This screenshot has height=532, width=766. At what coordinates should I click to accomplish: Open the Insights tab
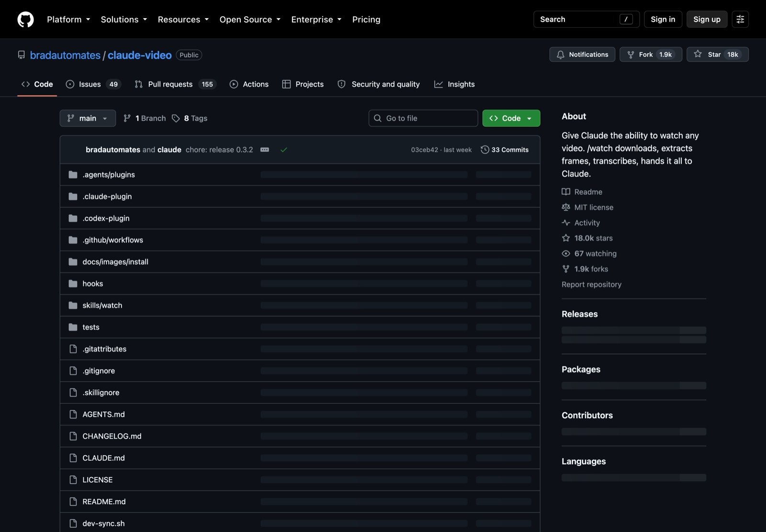coord(454,84)
